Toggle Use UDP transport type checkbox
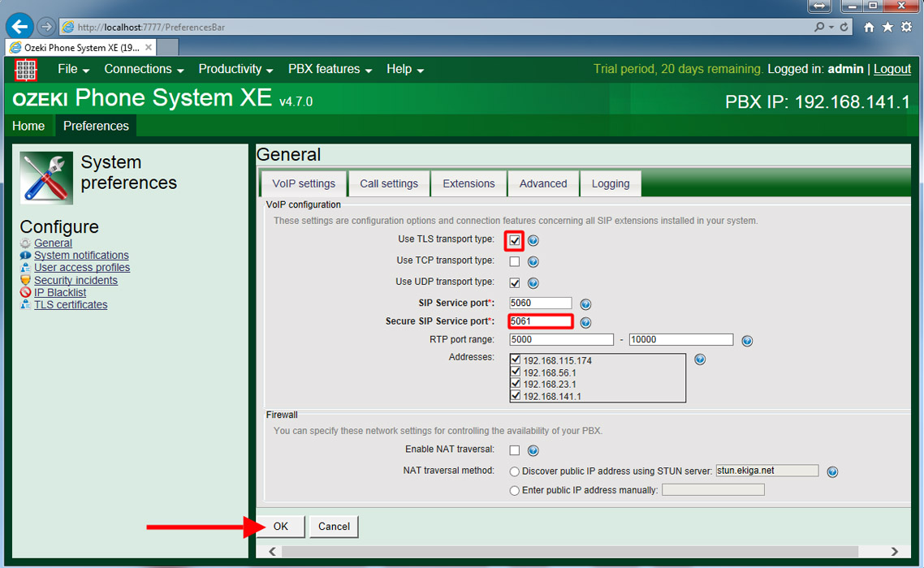 [x=515, y=283]
